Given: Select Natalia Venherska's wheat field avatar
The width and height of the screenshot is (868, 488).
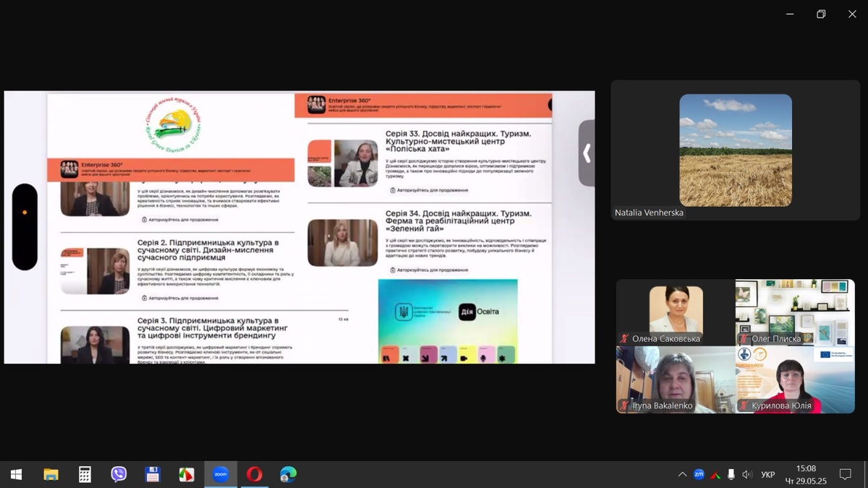Looking at the screenshot, I should pyautogui.click(x=736, y=150).
